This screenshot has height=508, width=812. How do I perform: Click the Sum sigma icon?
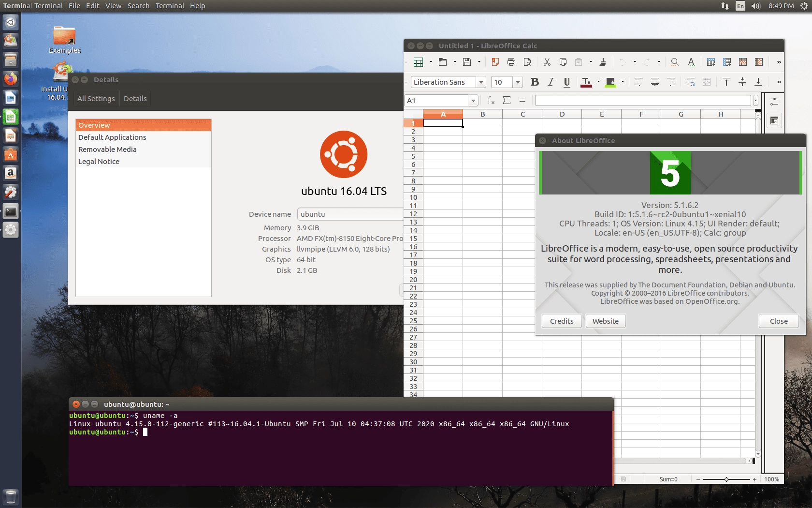pyautogui.click(x=507, y=100)
